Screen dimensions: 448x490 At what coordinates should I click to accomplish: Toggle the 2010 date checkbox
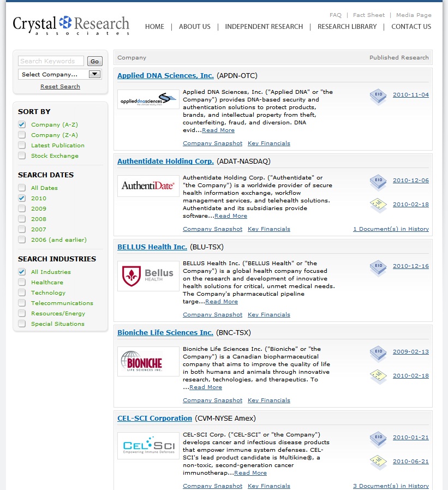click(x=22, y=198)
